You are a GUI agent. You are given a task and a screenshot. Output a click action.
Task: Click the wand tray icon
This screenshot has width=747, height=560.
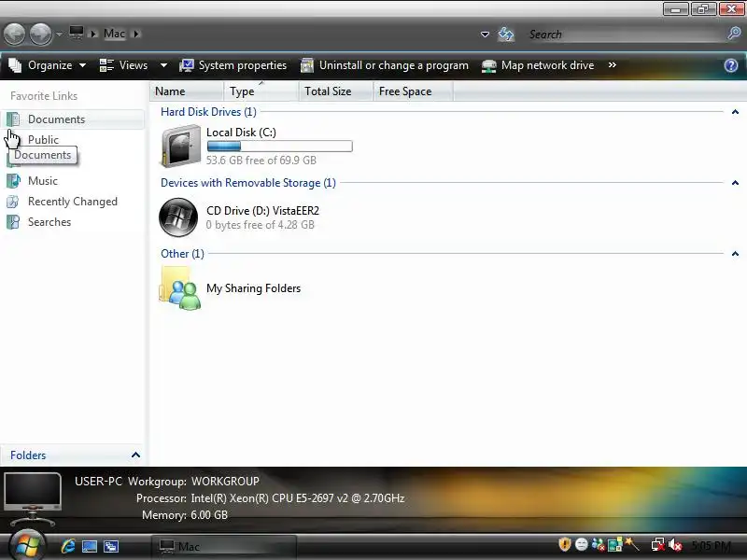632,544
